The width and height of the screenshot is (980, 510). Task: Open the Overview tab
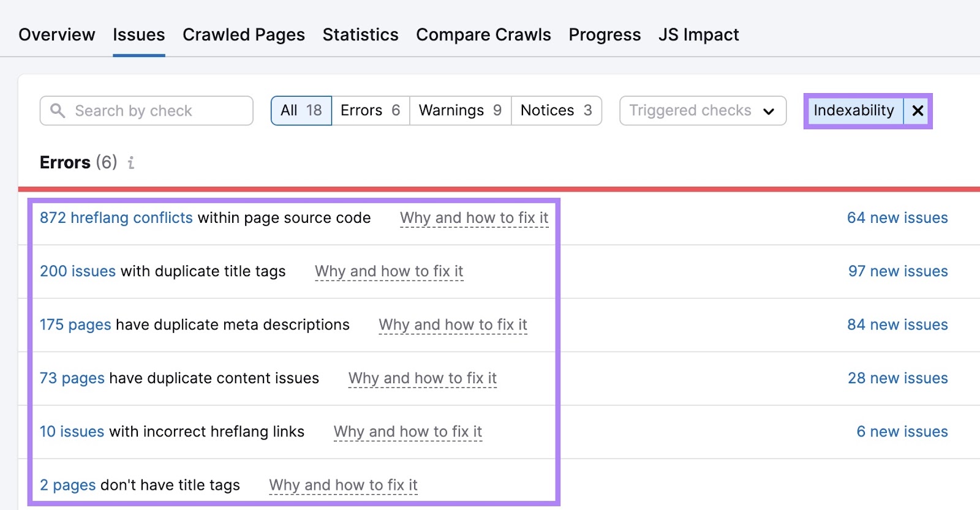coord(57,35)
